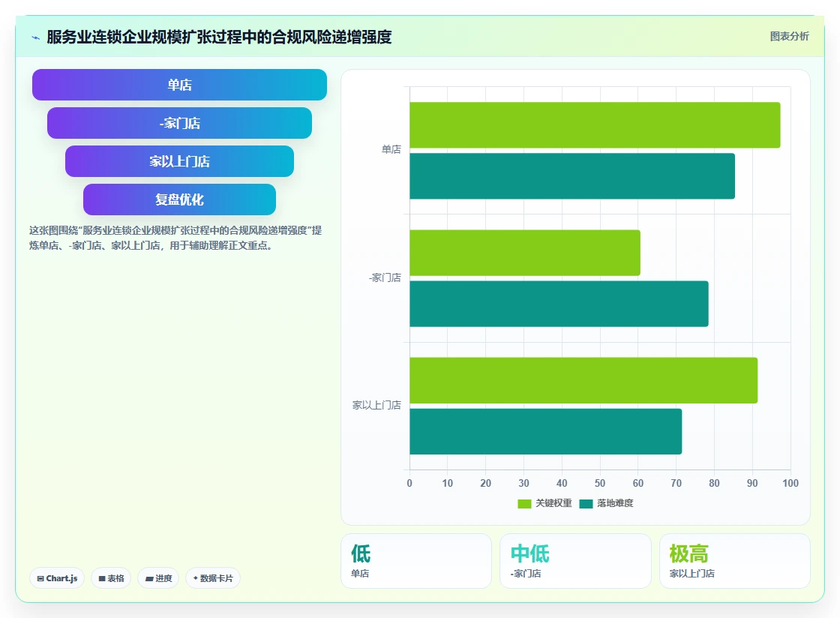Click the description paragraph under the funnel
Viewport: 840px width, 618px height.
tap(175, 238)
